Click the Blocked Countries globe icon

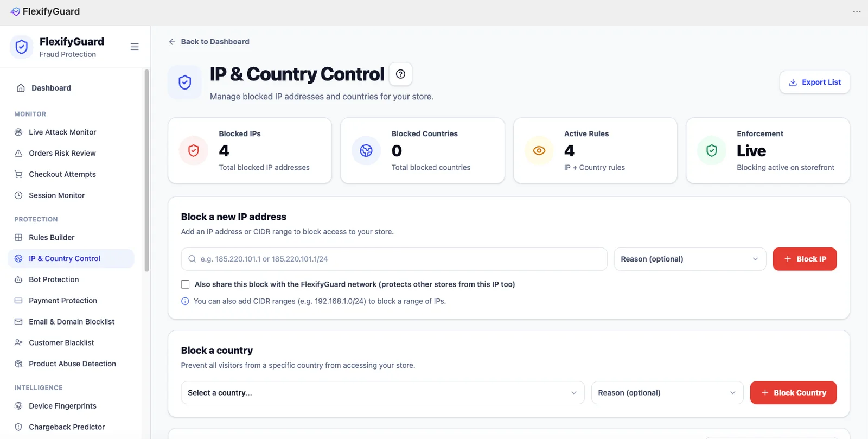(x=366, y=150)
